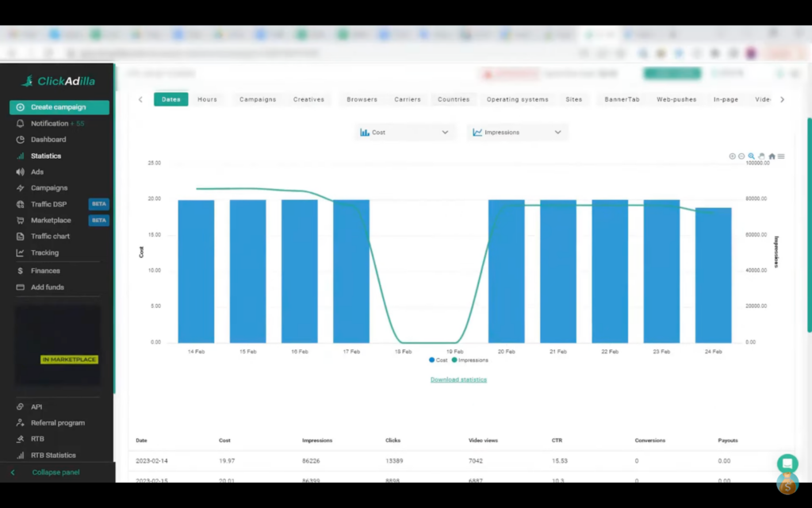Click the ClickAdilla logo
The height and width of the screenshot is (508, 812).
(x=59, y=81)
